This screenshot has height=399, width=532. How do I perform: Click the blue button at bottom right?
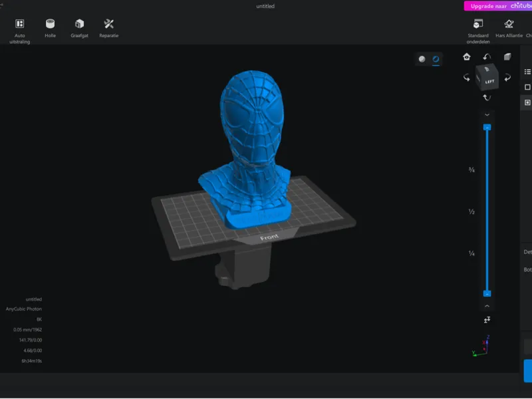coord(528,370)
